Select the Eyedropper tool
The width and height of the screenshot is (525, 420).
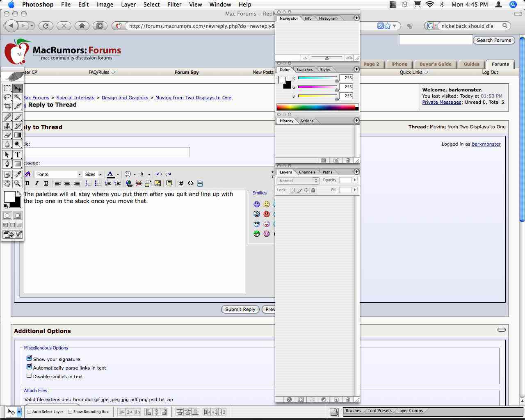click(18, 175)
